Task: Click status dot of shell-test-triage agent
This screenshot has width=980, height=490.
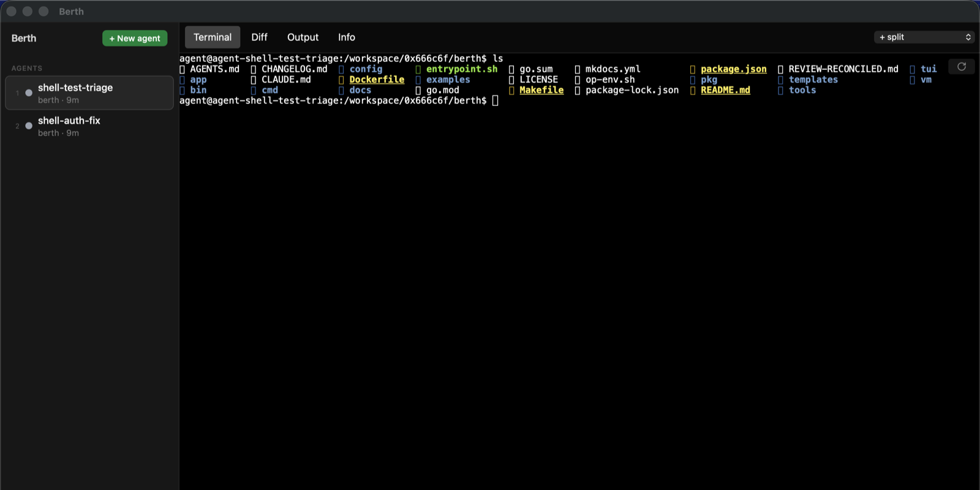Action: (x=29, y=93)
